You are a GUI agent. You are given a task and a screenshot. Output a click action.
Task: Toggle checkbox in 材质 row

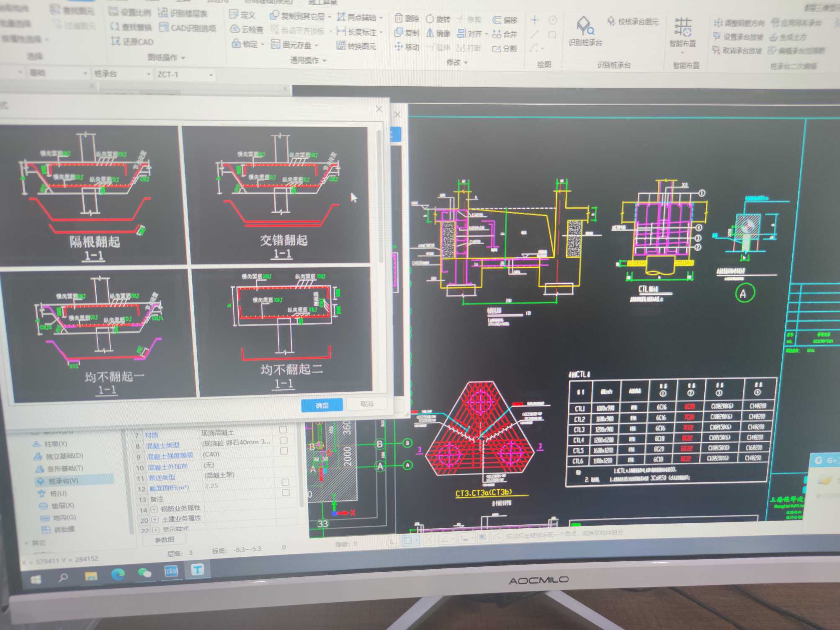(x=283, y=430)
